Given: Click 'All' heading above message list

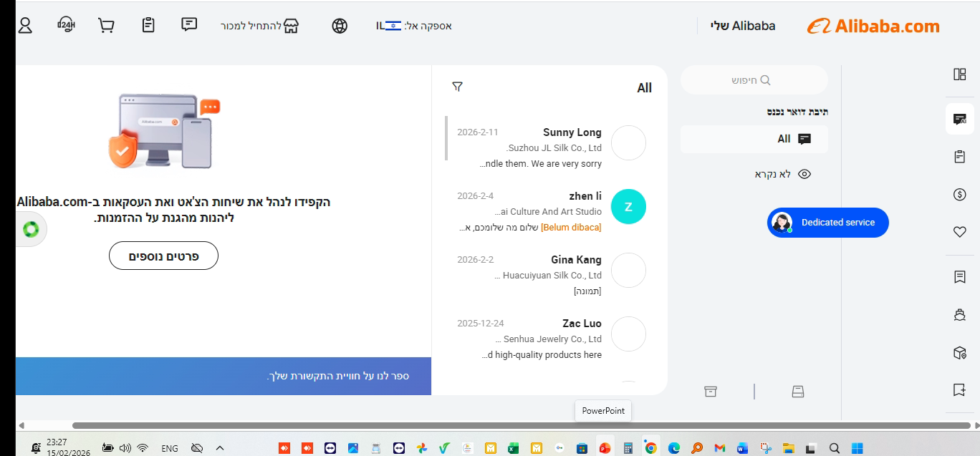Looking at the screenshot, I should (645, 88).
